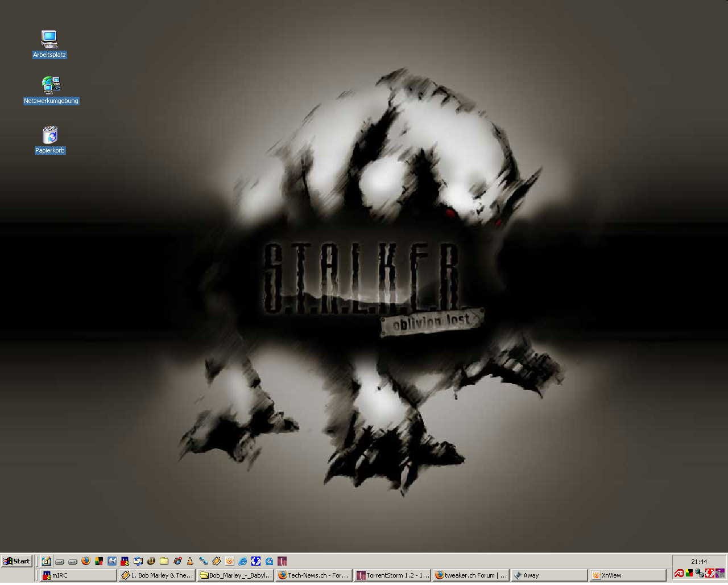Activate the XnView taskbar button
728x585 pixels.
coord(627,575)
